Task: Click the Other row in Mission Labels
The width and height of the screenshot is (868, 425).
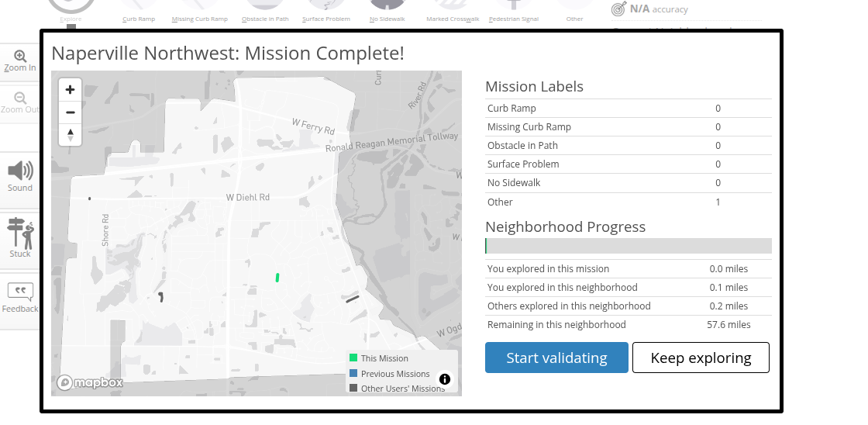Action: 628,202
